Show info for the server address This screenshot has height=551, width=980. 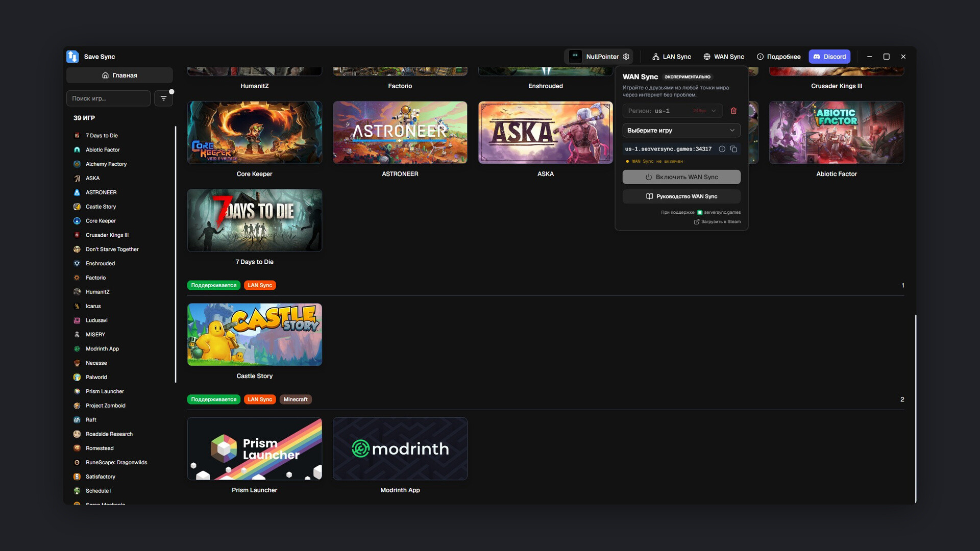coord(722,149)
